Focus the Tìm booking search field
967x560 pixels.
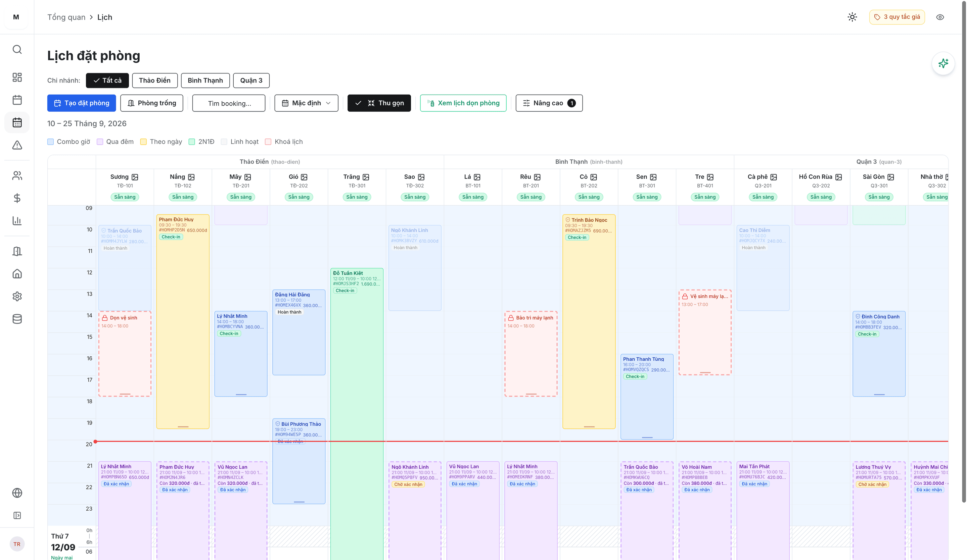229,103
